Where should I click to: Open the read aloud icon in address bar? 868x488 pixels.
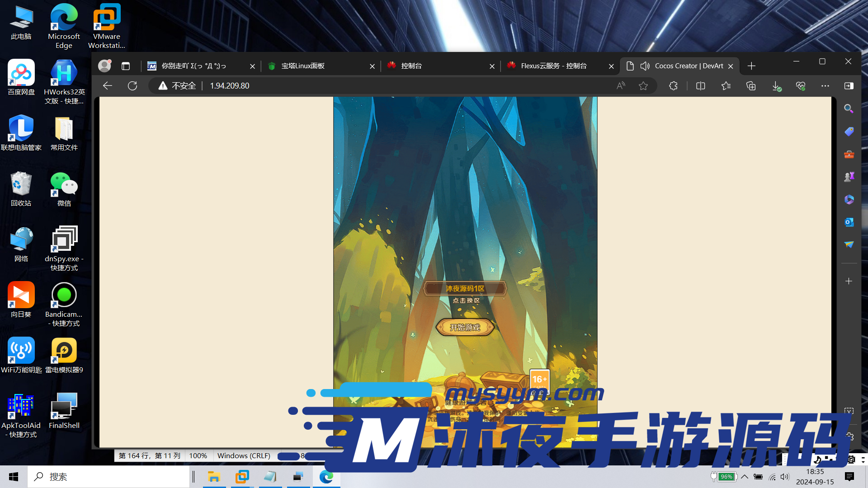pos(621,86)
